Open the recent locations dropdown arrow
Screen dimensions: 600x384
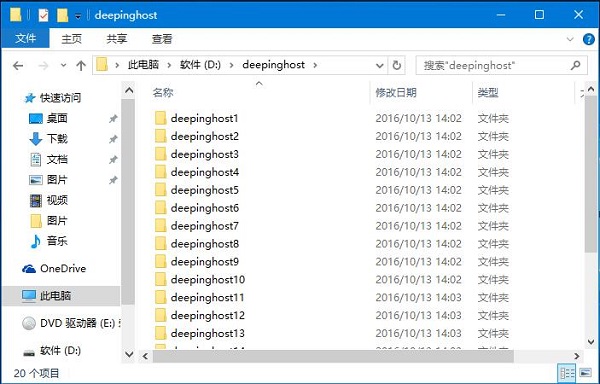tap(64, 65)
